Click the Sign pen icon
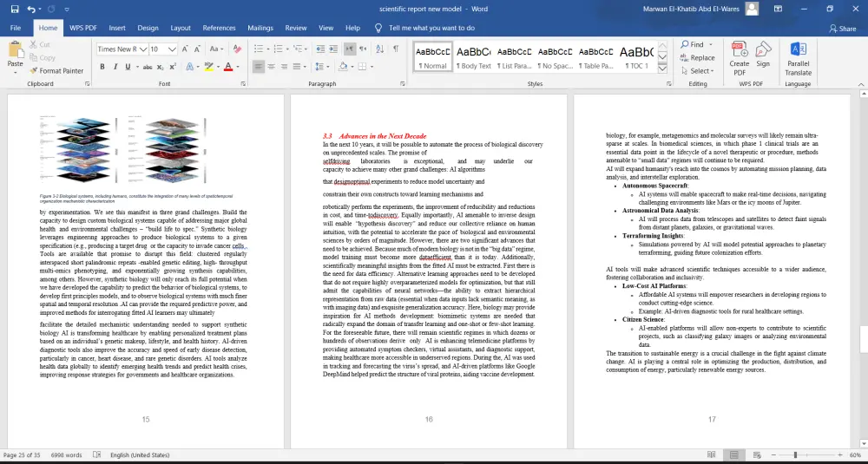The image size is (868, 464). (x=763, y=54)
